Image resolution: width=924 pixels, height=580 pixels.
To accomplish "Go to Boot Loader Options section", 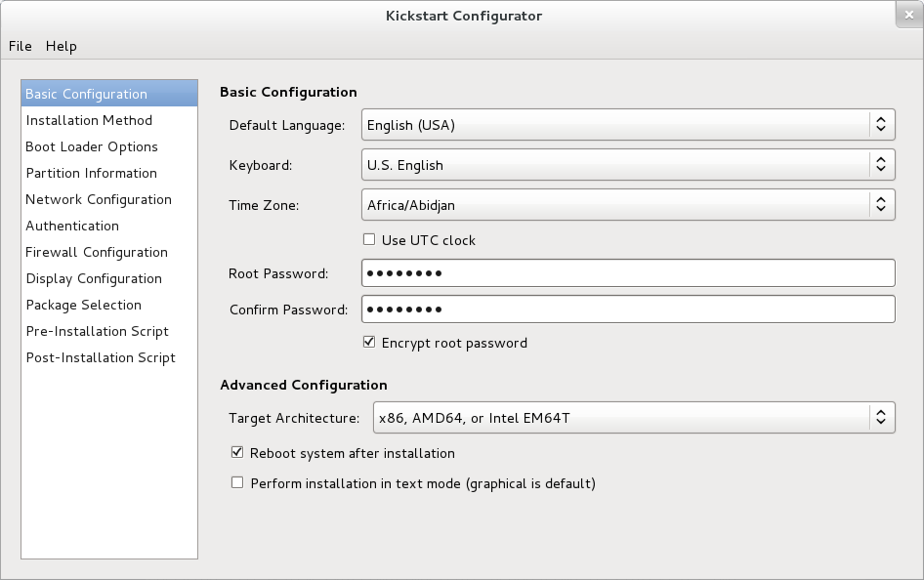I will 92,146.
